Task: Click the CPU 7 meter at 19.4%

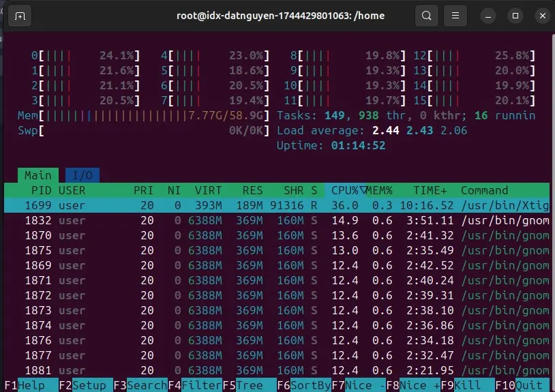Action: [215, 100]
